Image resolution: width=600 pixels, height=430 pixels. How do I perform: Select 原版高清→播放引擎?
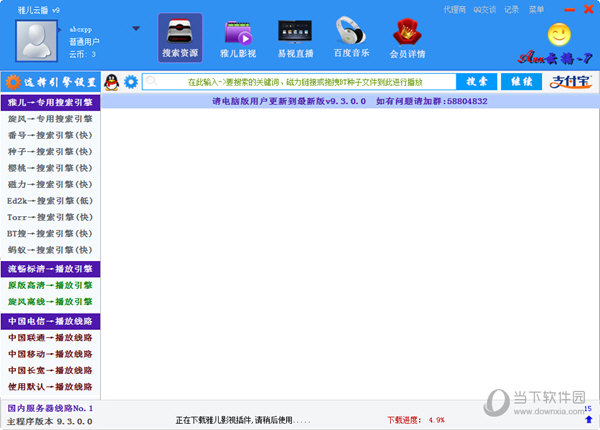(51, 285)
